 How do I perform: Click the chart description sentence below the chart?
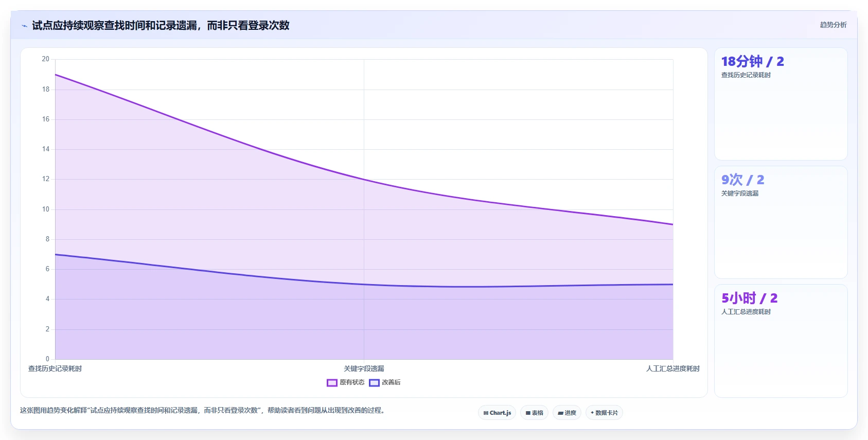(202, 410)
